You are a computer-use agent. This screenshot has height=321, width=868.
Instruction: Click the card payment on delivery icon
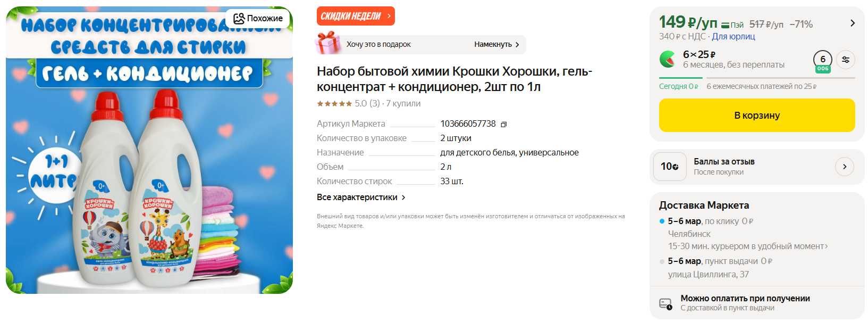[665, 304]
